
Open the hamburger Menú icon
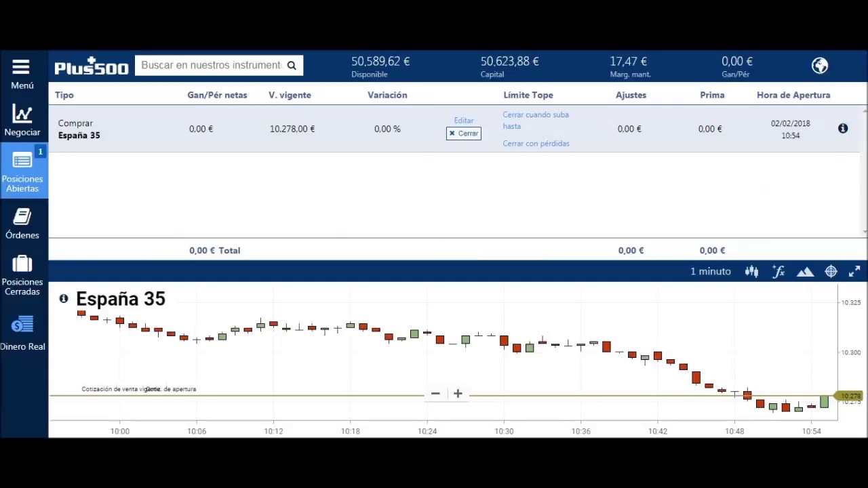21,67
